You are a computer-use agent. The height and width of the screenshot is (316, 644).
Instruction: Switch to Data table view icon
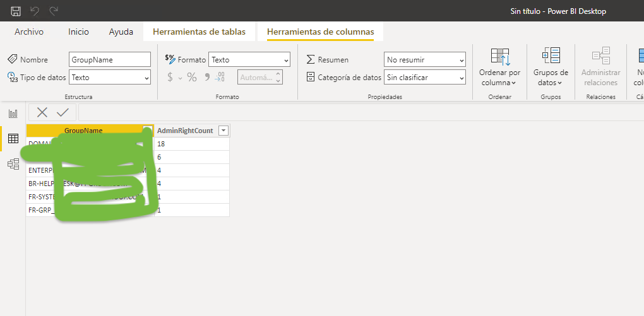(13, 139)
